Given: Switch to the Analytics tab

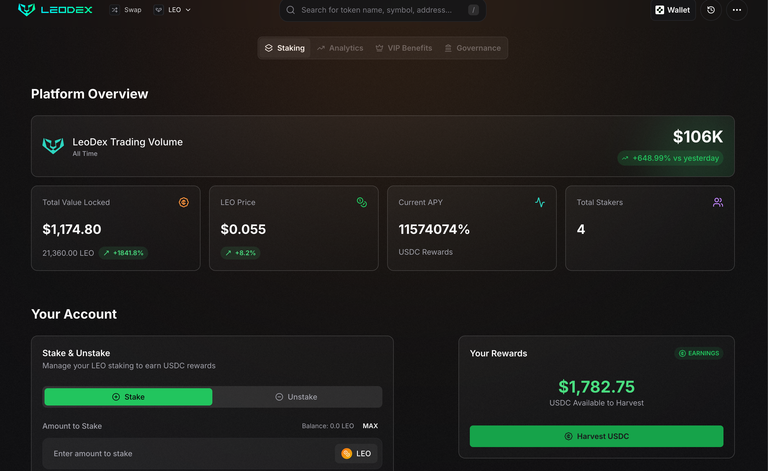Looking at the screenshot, I should click(340, 48).
